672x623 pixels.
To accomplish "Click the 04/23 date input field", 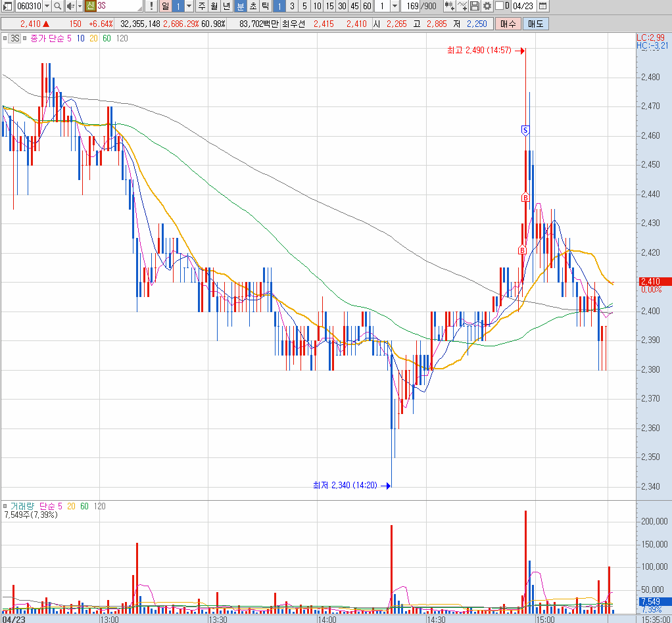I will pyautogui.click(x=523, y=7).
